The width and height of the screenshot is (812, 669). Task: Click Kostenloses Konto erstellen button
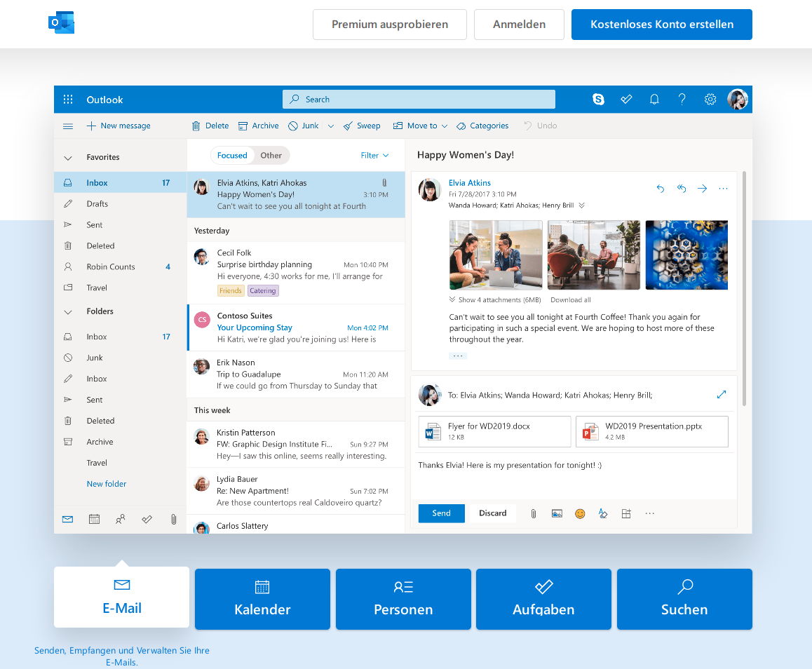pos(661,25)
